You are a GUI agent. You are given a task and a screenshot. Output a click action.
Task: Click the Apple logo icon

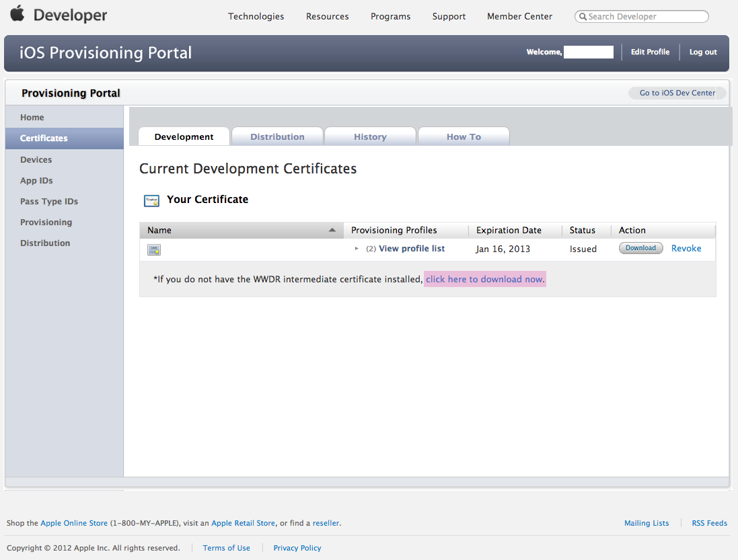point(17,13)
